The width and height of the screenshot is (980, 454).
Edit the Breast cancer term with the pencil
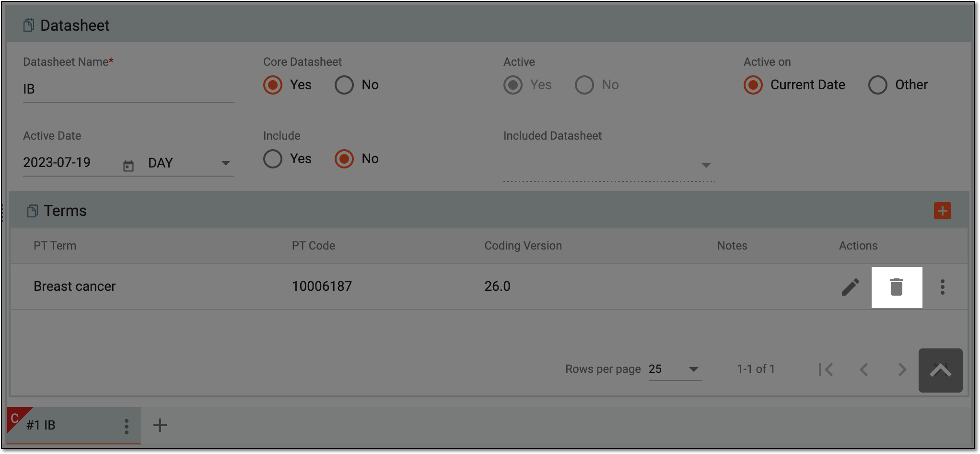click(x=850, y=287)
